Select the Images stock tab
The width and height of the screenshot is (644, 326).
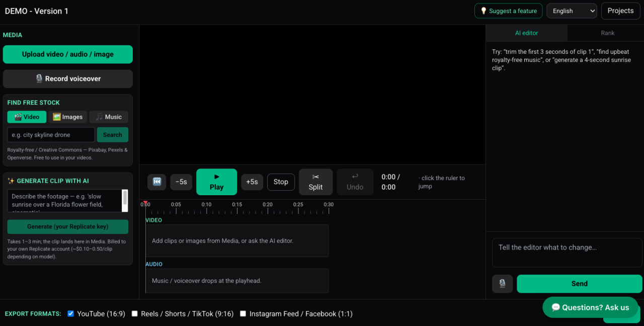68,117
